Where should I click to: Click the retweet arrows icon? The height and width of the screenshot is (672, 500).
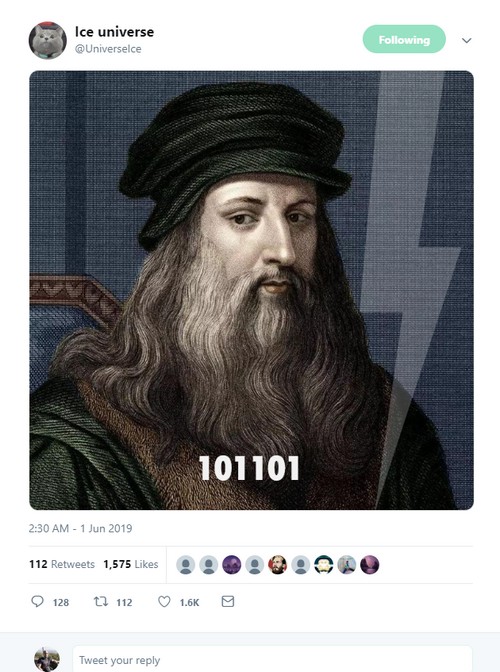click(x=101, y=602)
